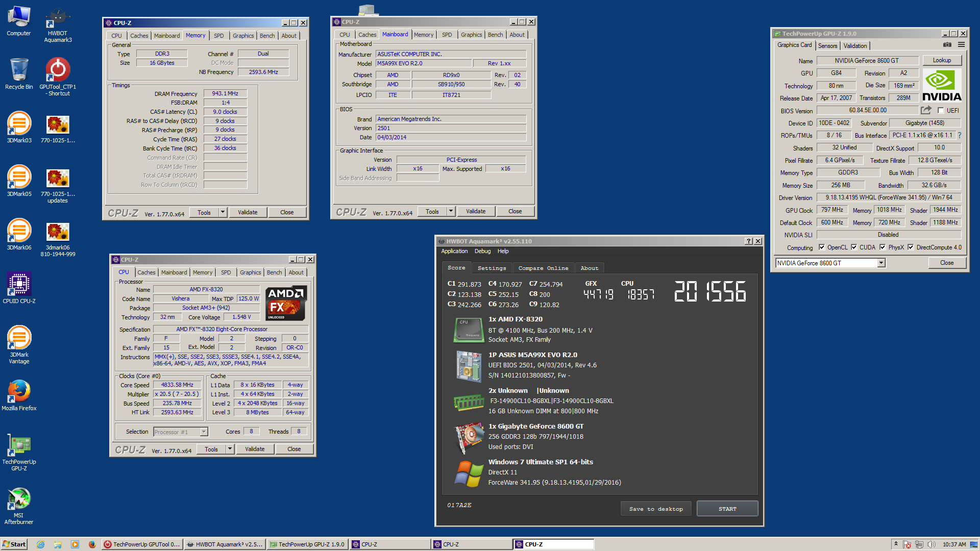The height and width of the screenshot is (551, 980).
Task: Open the GPU-Z hamburger menu icon
Action: tap(961, 45)
